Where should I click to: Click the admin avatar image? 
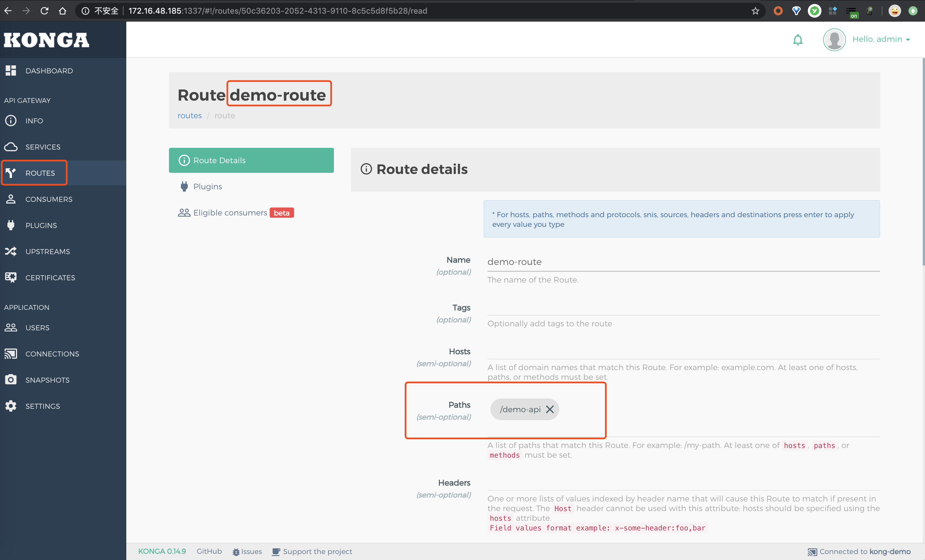coord(834,40)
